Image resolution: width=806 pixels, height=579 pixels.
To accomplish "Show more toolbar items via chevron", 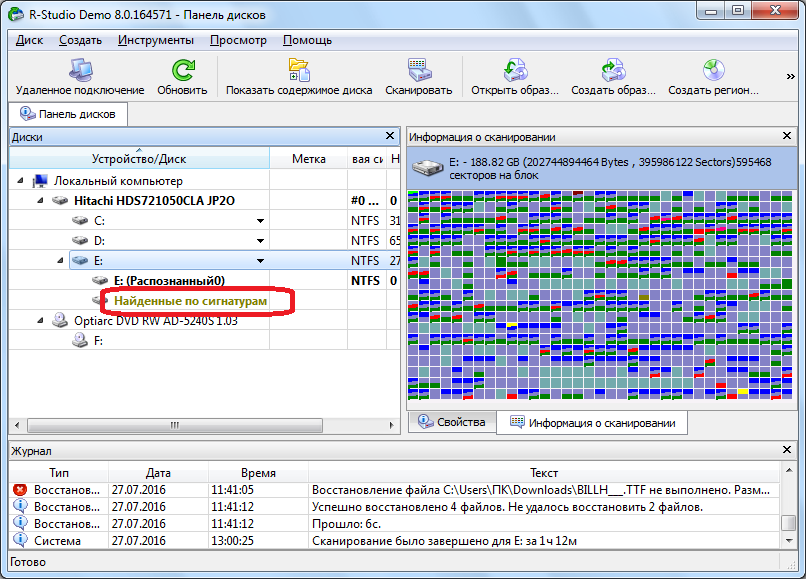I will pos(791,77).
